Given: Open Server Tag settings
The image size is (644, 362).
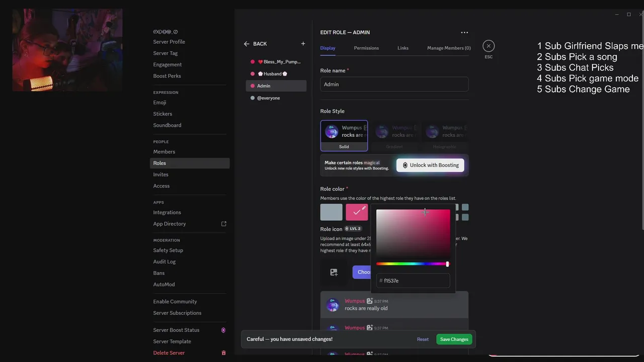Looking at the screenshot, I should click(x=166, y=53).
